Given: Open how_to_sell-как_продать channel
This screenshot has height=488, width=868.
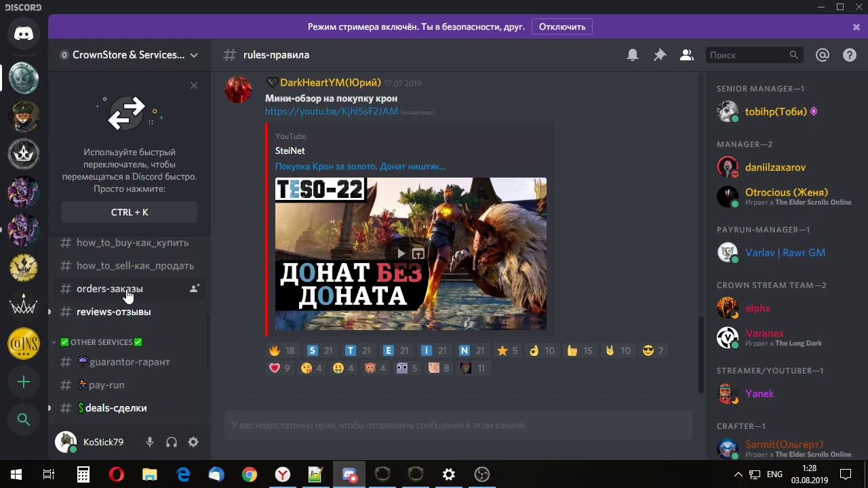Looking at the screenshot, I should pyautogui.click(x=130, y=266).
